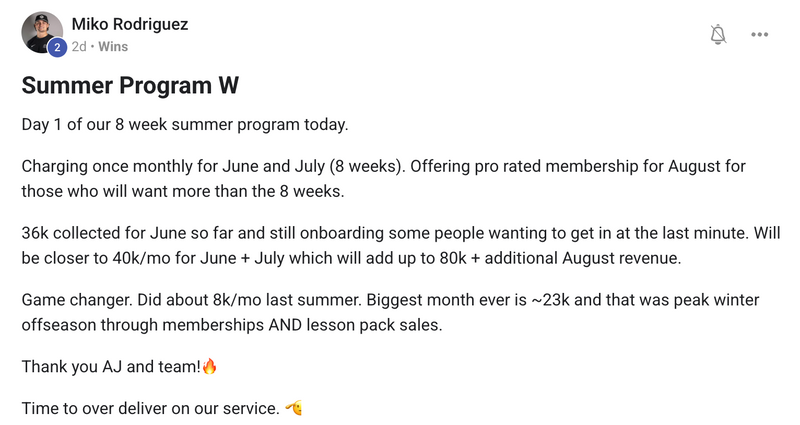Toggle the muted bell notification icon
800x425 pixels.
[718, 34]
